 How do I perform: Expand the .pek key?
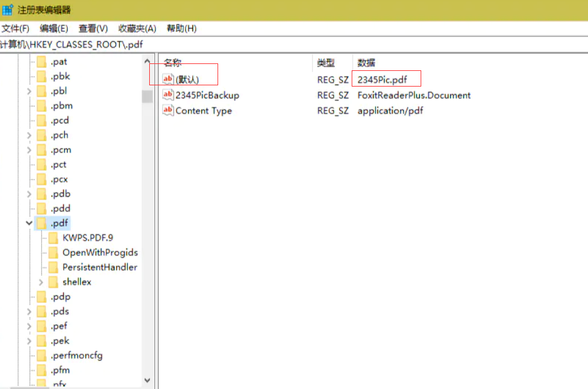[29, 341]
